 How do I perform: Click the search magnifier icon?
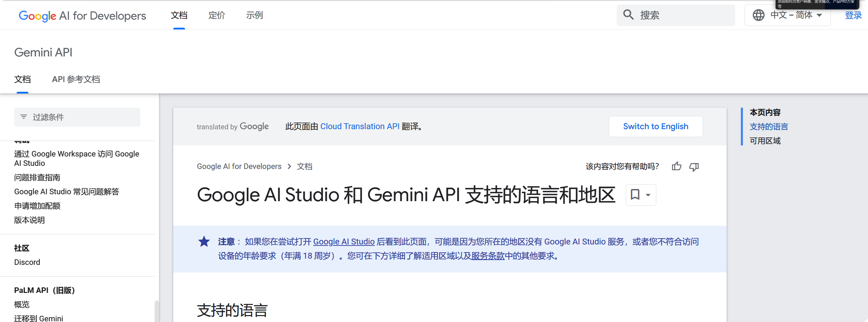pyautogui.click(x=628, y=15)
